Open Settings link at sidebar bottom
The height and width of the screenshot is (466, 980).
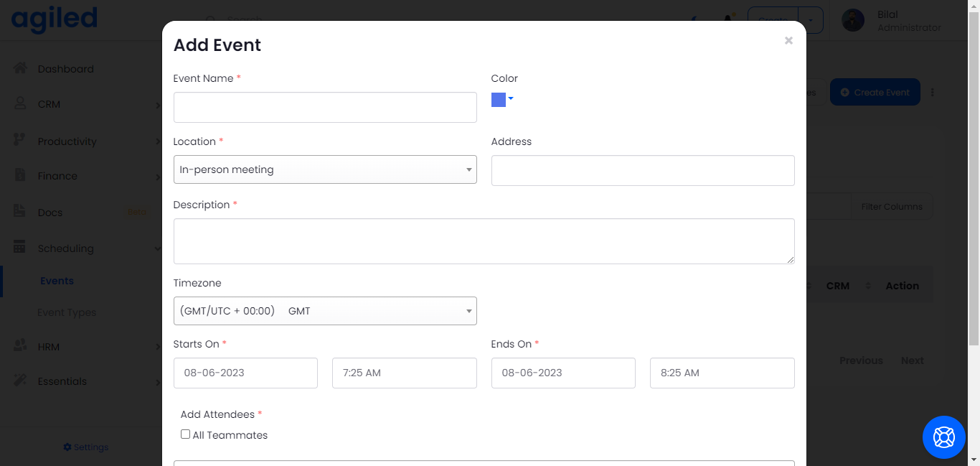point(85,447)
